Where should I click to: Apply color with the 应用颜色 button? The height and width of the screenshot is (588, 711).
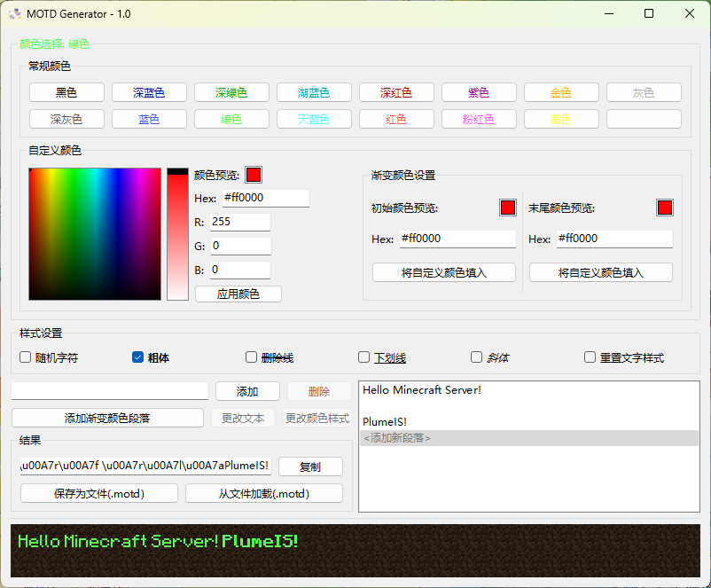tap(238, 294)
